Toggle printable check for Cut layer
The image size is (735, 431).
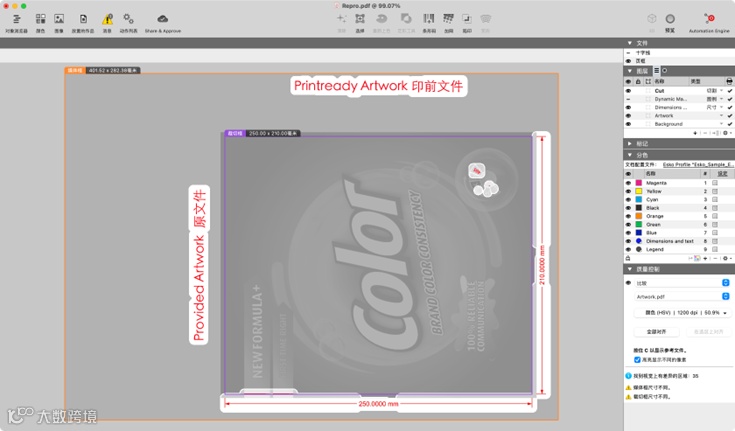729,91
